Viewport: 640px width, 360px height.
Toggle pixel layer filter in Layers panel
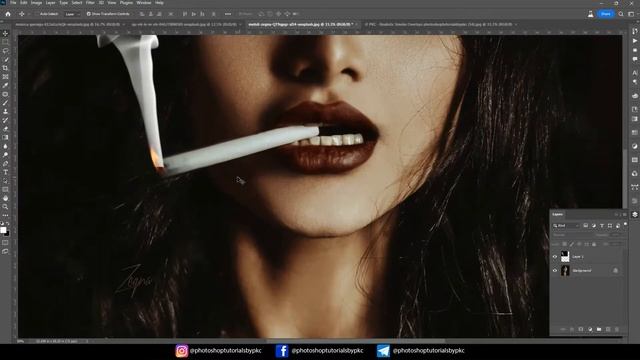click(586, 226)
